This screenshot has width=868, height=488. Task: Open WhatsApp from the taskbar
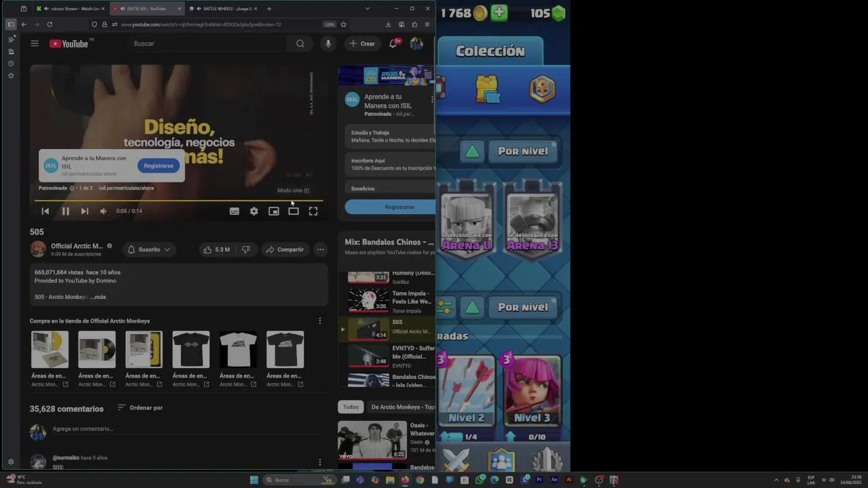(480, 480)
